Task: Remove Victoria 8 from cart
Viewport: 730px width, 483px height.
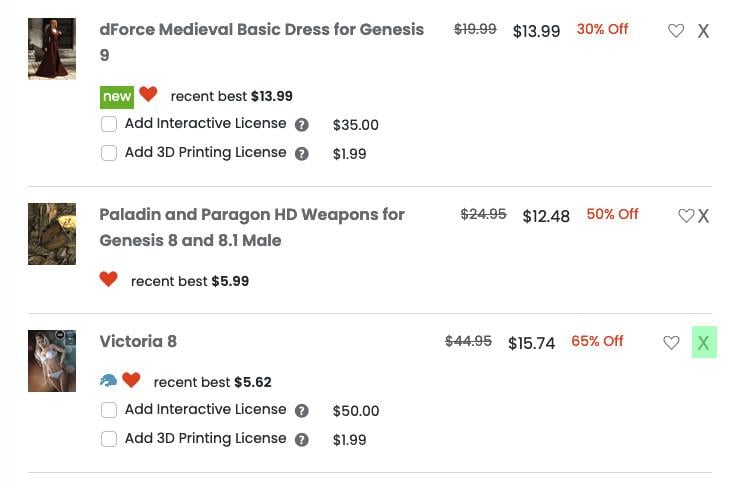Action: [x=703, y=343]
